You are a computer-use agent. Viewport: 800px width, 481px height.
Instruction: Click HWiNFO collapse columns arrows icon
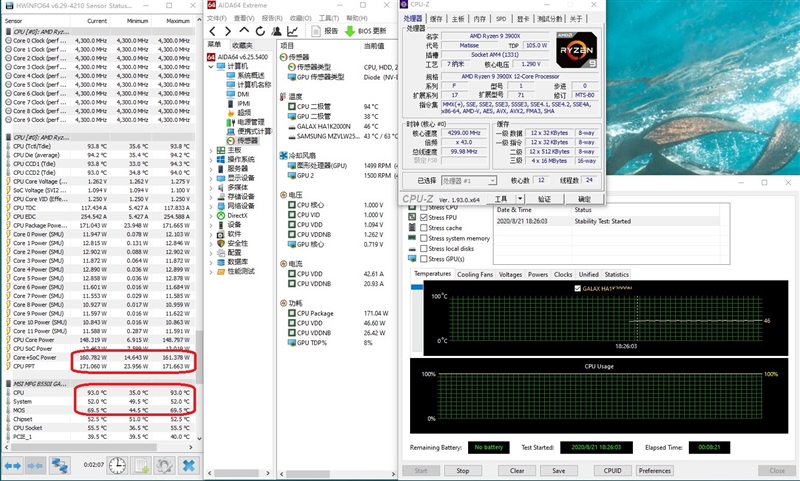[x=35, y=465]
